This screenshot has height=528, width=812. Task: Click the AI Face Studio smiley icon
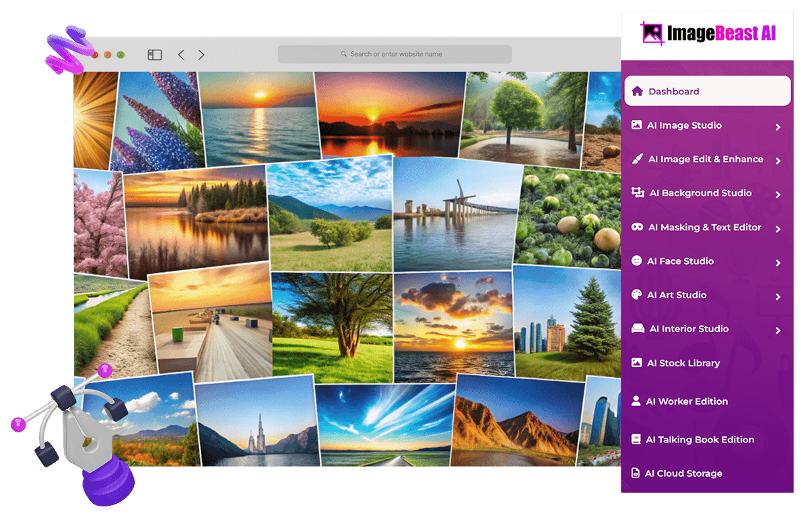(x=636, y=261)
